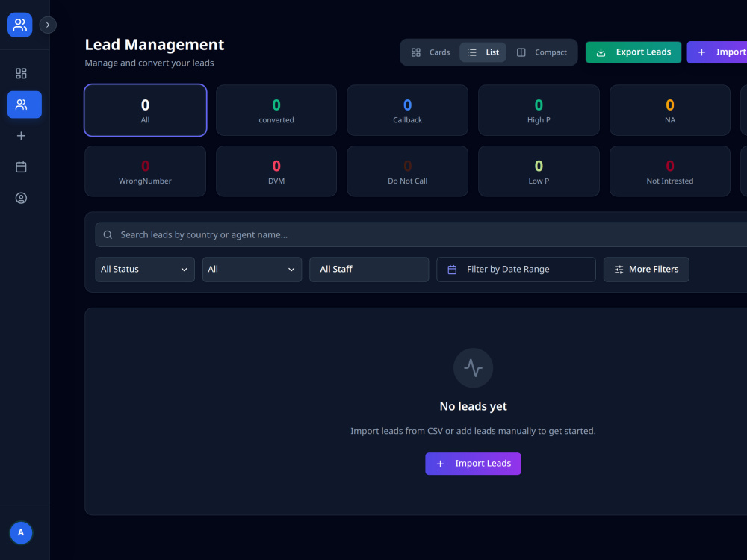The height and width of the screenshot is (560, 747).
Task: Open the profile circle icon in sidebar
Action: coord(21,198)
